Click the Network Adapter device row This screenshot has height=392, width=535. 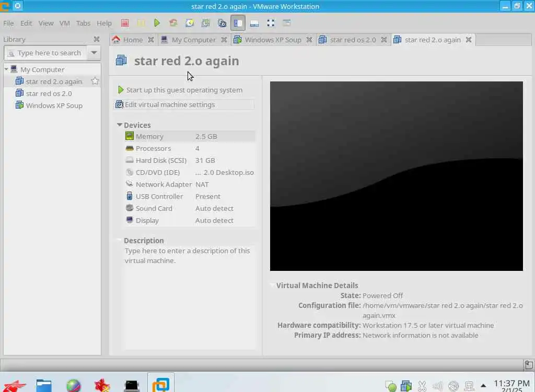tap(190, 184)
